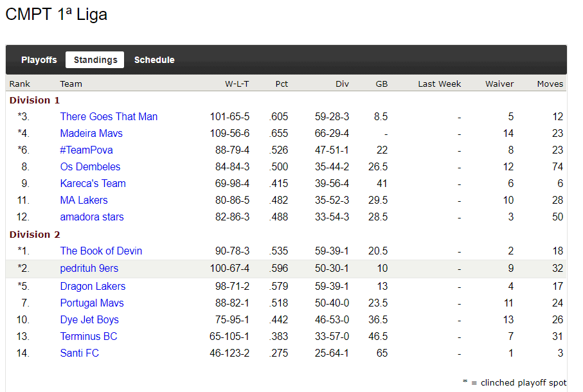Click the .579 percentage for Dragon Lakers
The height and width of the screenshot is (392, 583).
pyautogui.click(x=278, y=287)
